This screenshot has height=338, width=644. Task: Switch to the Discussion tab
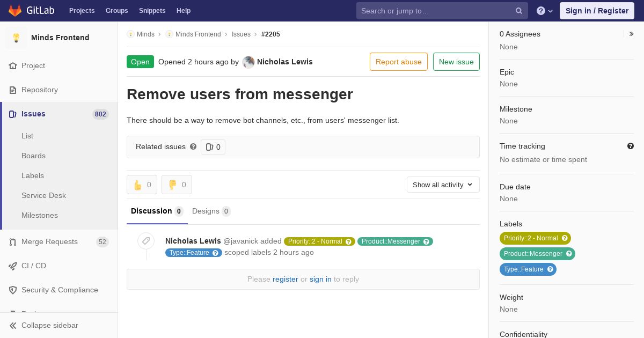pos(157,211)
